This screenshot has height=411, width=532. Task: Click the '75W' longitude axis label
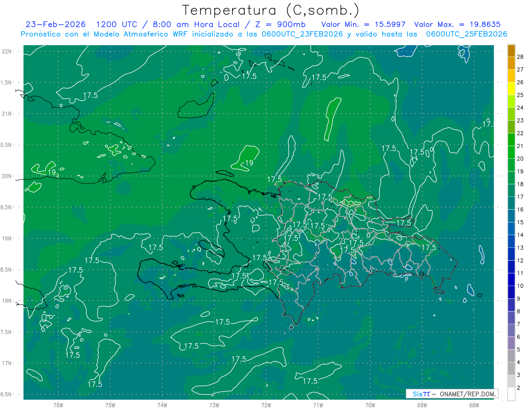click(x=110, y=405)
